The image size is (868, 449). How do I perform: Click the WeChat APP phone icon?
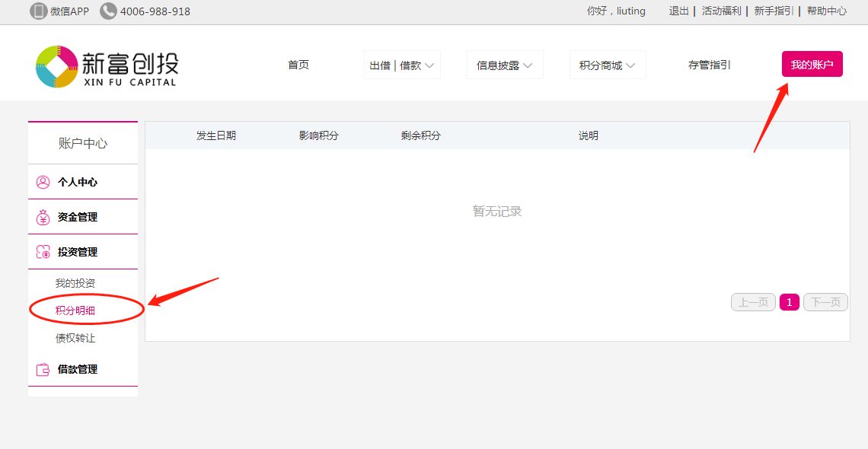click(x=38, y=11)
